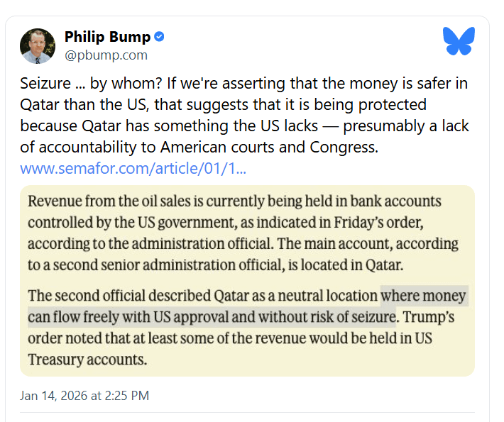Image resolution: width=504 pixels, height=422 pixels.
Task: Click the Bluesky butterfly logo
Action: pos(459,41)
